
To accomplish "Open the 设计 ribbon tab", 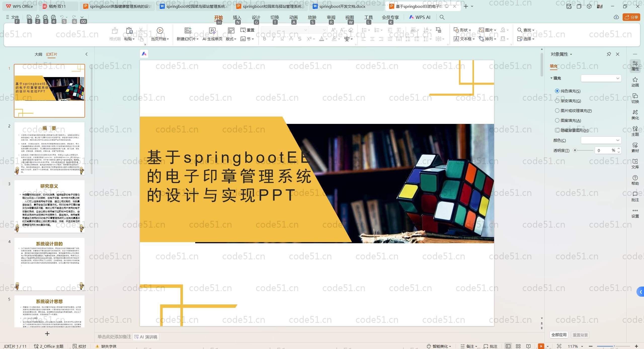I will (x=256, y=17).
